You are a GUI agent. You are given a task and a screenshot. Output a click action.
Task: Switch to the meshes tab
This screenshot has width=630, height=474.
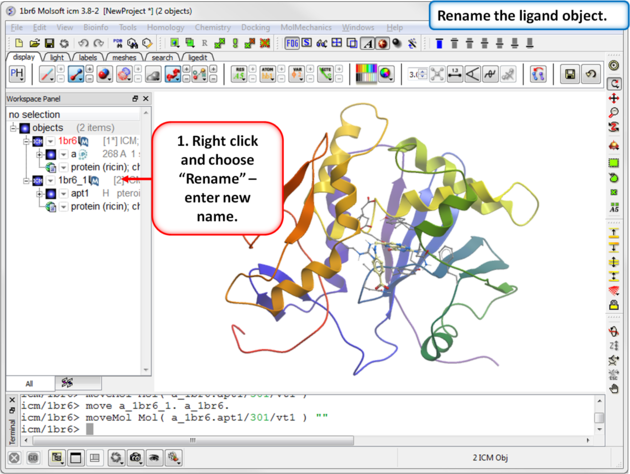point(125,58)
